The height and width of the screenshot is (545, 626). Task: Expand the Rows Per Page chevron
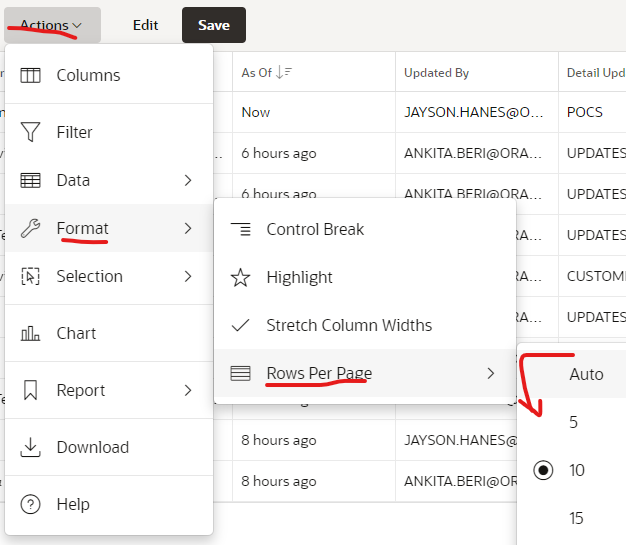(x=491, y=373)
